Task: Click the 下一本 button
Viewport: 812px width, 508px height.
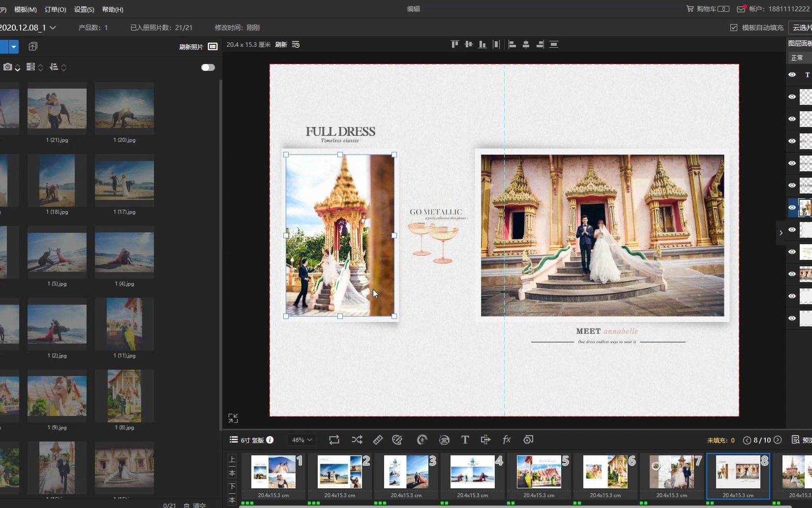Action: tap(233, 493)
